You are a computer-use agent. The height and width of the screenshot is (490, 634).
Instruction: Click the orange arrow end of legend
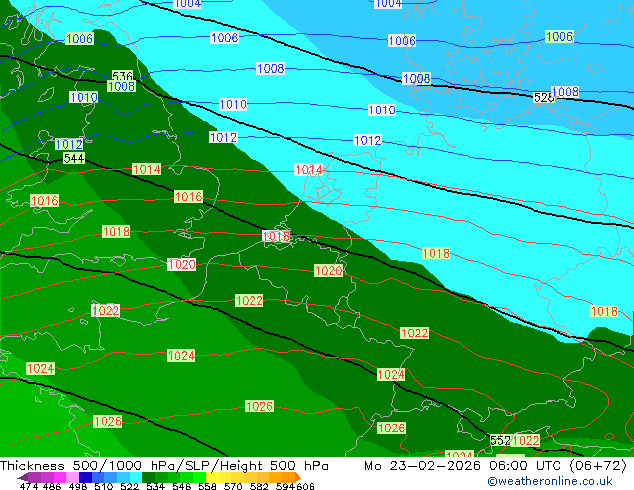298,477
